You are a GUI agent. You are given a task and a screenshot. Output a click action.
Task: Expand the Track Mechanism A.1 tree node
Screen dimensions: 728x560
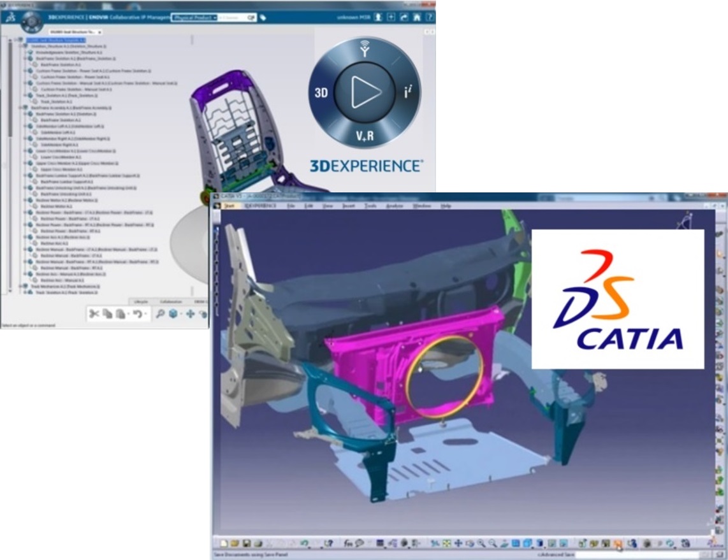(x=20, y=286)
